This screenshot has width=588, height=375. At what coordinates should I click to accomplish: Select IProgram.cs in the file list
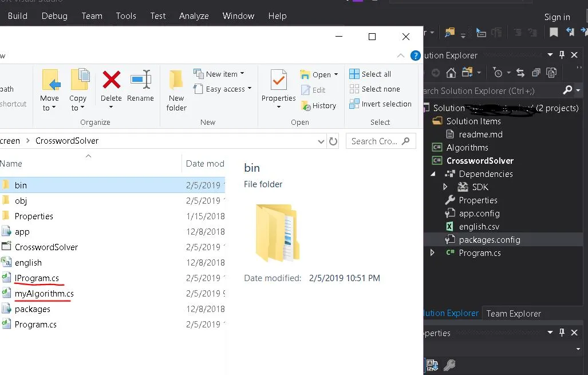112,278
